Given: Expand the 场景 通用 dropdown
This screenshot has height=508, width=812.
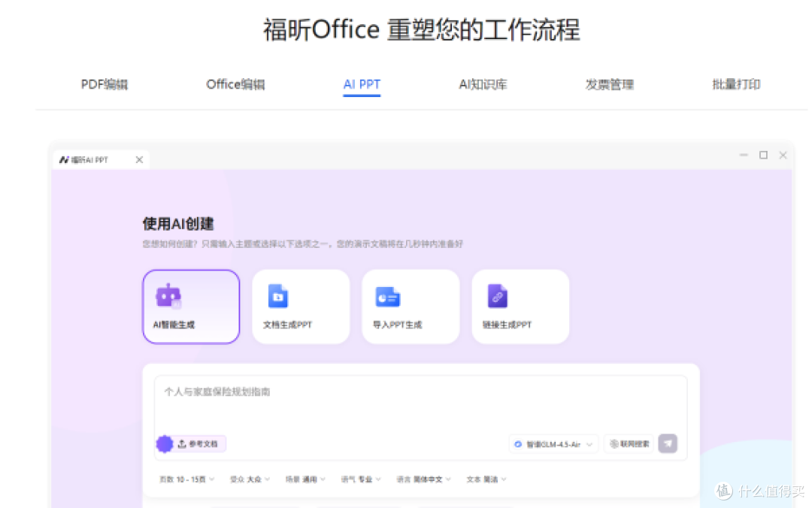Looking at the screenshot, I should (305, 479).
